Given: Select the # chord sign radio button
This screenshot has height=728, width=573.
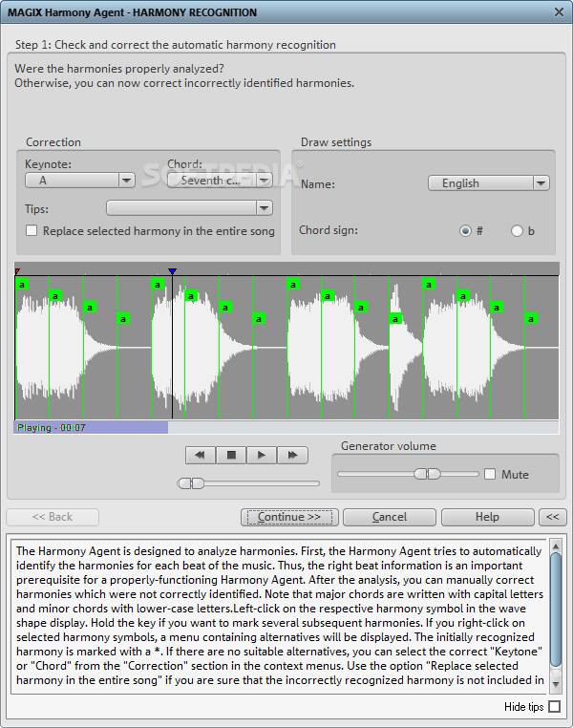Looking at the screenshot, I should (465, 231).
